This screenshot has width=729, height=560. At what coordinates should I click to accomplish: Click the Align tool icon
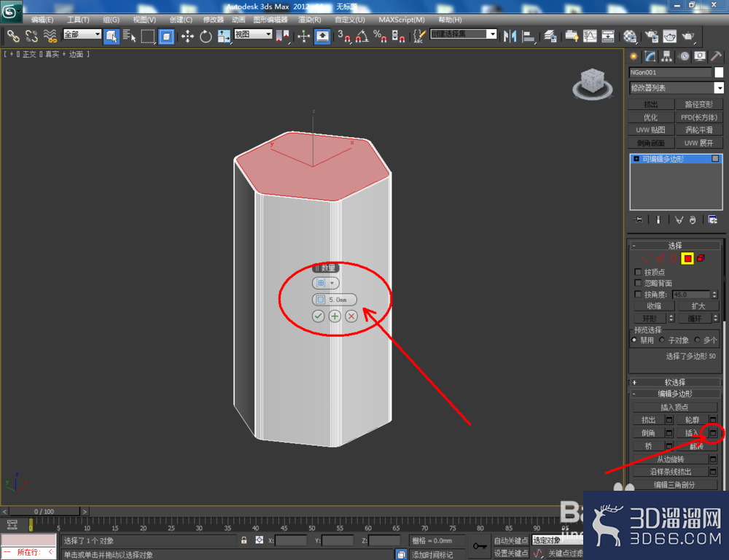click(529, 36)
